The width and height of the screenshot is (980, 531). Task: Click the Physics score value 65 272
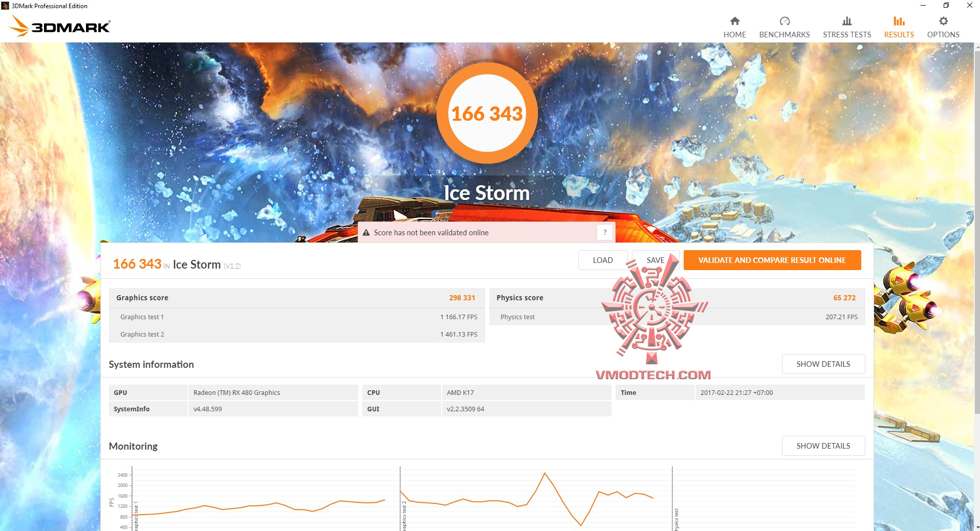point(844,298)
